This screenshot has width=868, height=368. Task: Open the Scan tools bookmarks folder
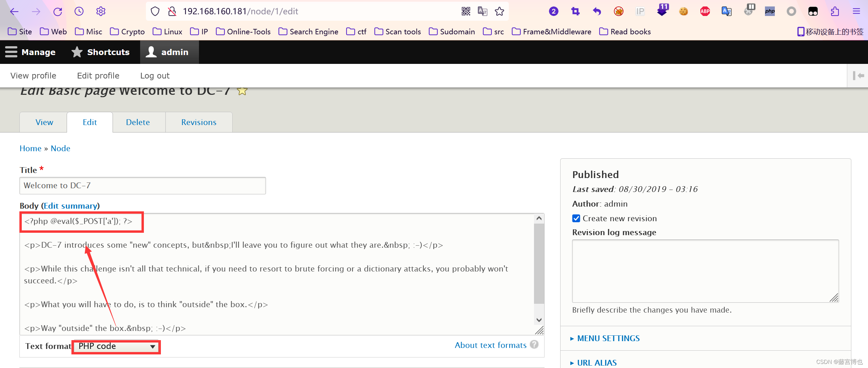tap(398, 32)
